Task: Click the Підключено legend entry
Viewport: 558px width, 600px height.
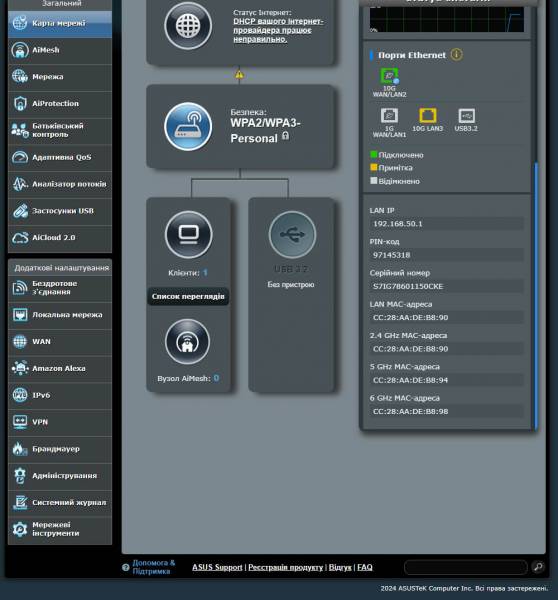Action: click(x=397, y=155)
